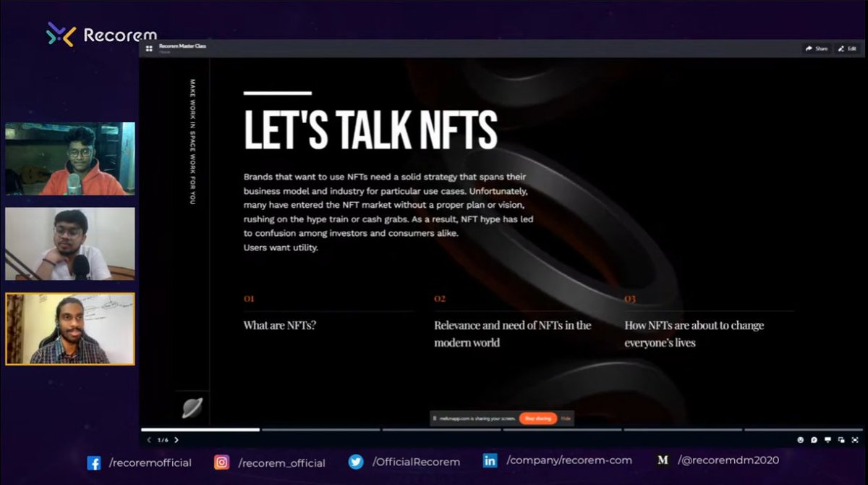
Task: Jump to sixth slide progress segment
Action: (804, 429)
